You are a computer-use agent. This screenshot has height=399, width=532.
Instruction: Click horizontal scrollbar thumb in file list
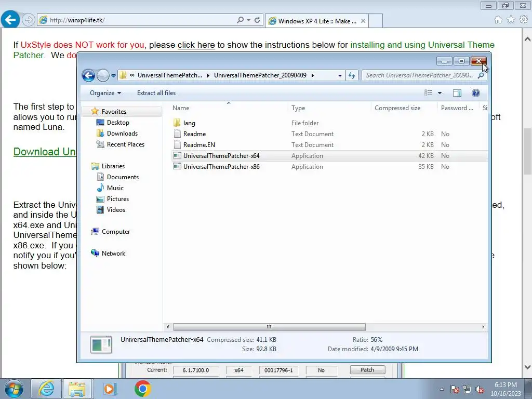coord(270,327)
